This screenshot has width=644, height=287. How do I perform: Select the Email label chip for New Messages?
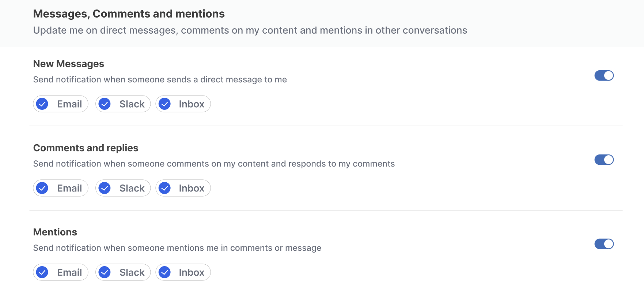pos(69,104)
